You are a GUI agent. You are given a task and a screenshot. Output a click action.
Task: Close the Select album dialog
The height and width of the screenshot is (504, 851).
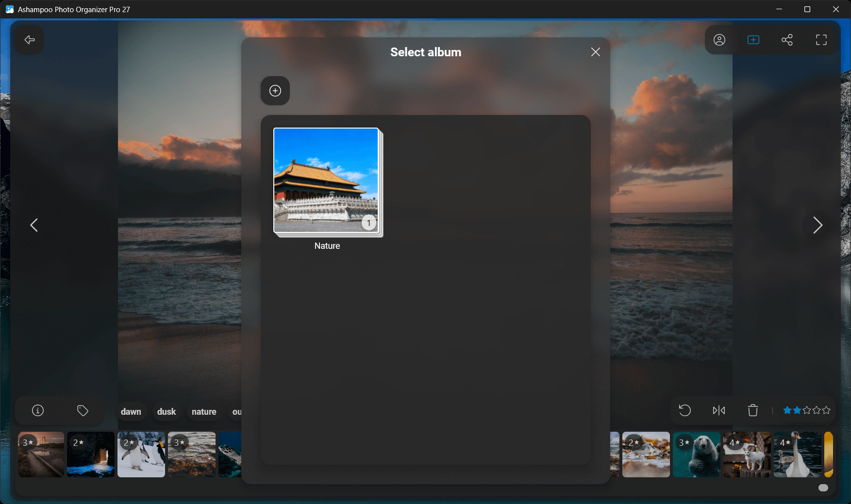pos(595,52)
